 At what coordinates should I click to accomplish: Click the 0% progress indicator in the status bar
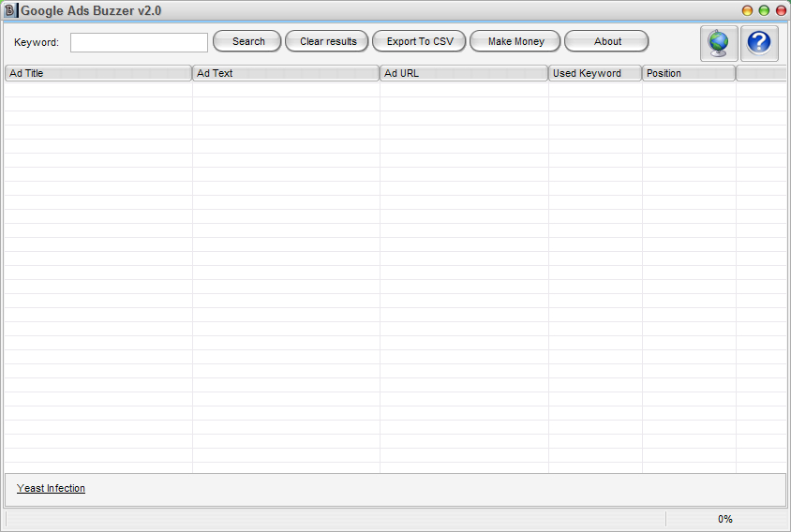724,519
